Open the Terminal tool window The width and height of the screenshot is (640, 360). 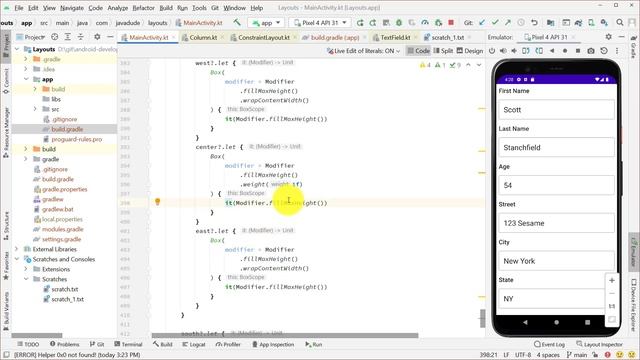[x=128, y=344]
